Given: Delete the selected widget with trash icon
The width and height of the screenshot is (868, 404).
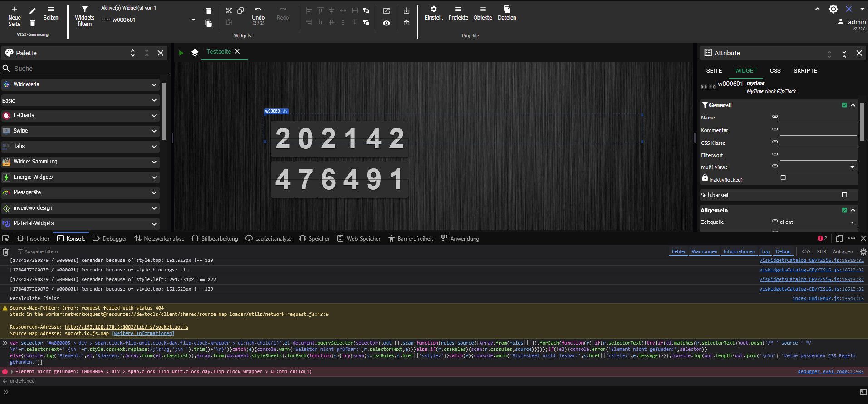Looking at the screenshot, I should tap(208, 11).
